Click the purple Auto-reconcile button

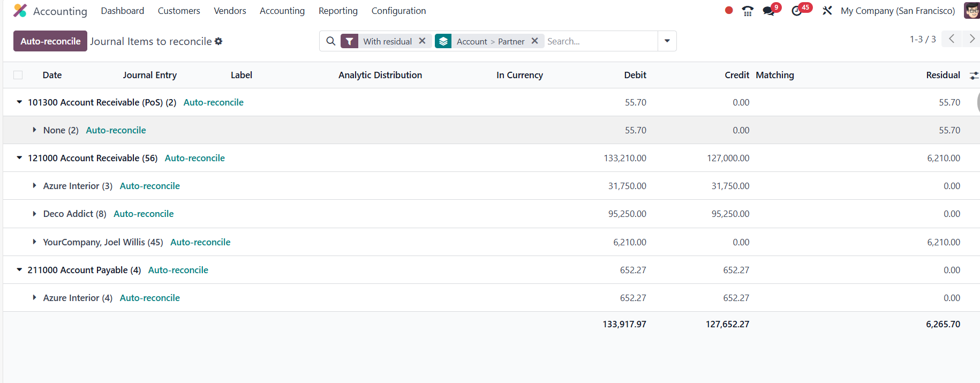[x=50, y=41]
